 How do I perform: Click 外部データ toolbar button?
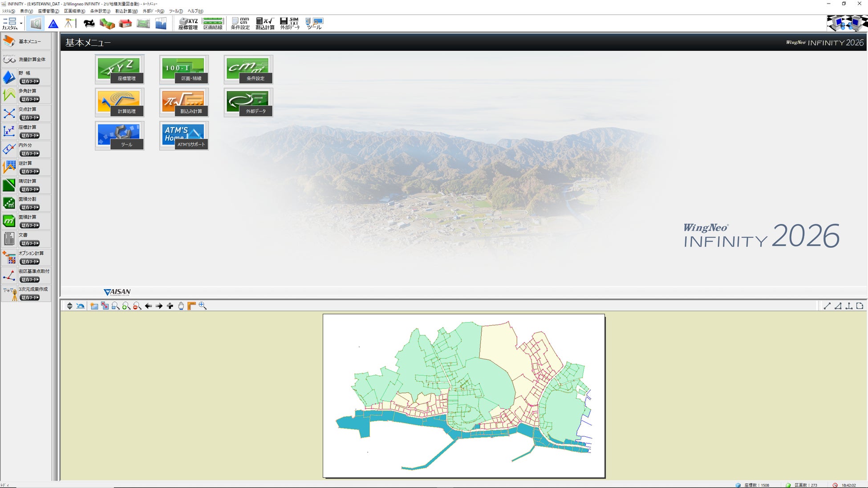click(289, 23)
